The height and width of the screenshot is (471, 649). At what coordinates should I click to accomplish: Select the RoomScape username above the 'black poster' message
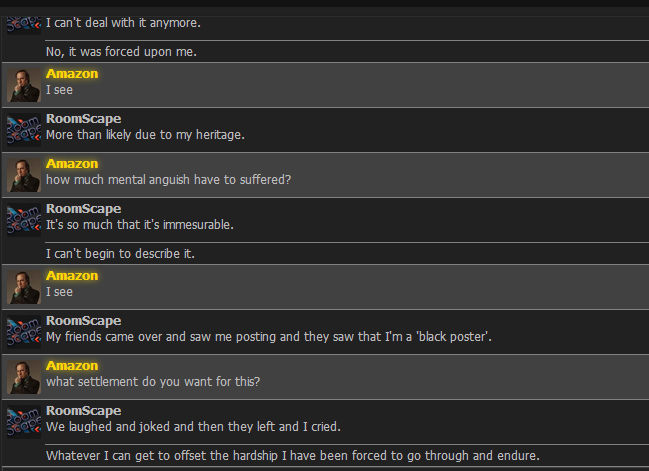[x=83, y=321]
